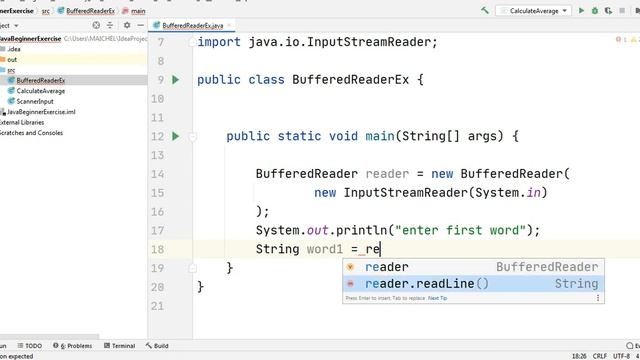Image resolution: width=640 pixels, height=360 pixels.
Task: Click the Build project hammer icon
Action: (x=484, y=11)
